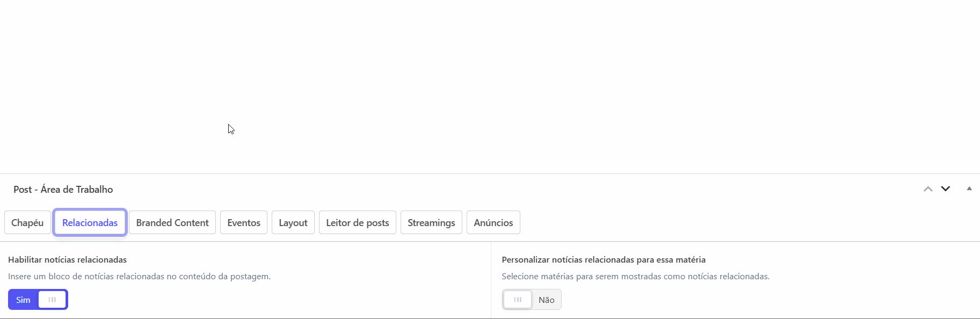
Task: Click the blue 'Sim' label of the related-news switch
Action: click(x=23, y=300)
